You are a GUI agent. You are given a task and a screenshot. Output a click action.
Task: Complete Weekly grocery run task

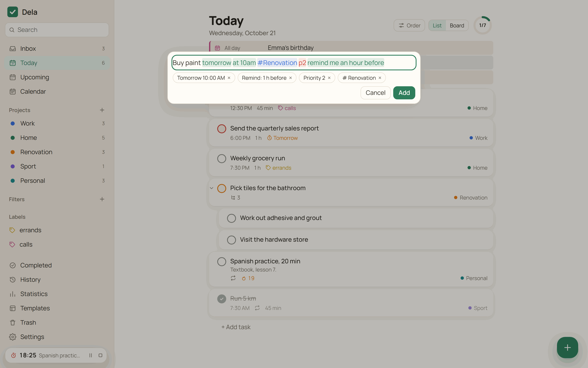pyautogui.click(x=222, y=159)
